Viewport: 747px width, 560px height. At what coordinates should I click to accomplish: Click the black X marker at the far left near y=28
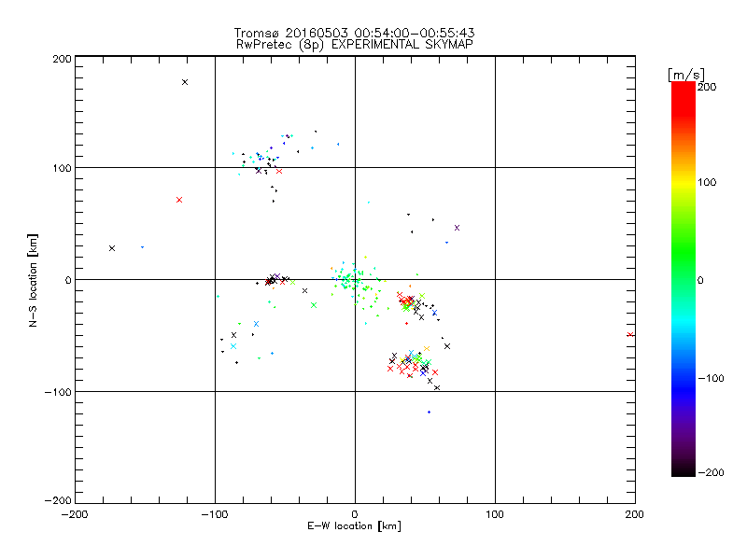112,248
